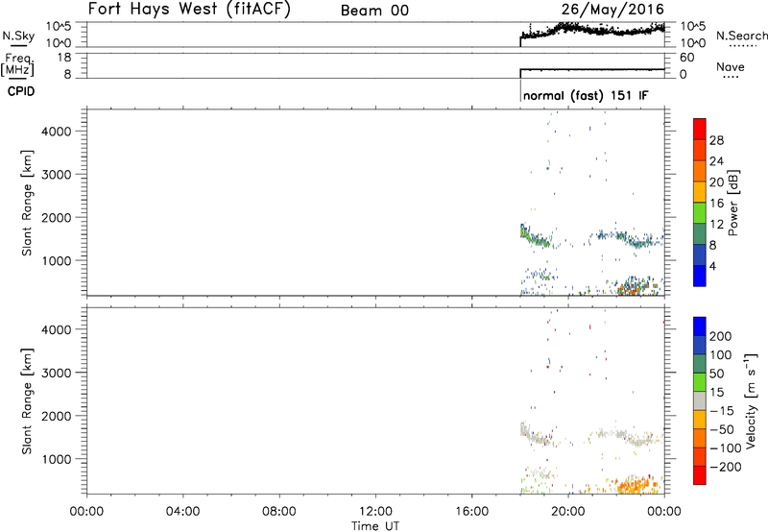Viewport: 768px width, 532px height.
Task: Click the '28' power colorbar value
Action: coord(716,140)
